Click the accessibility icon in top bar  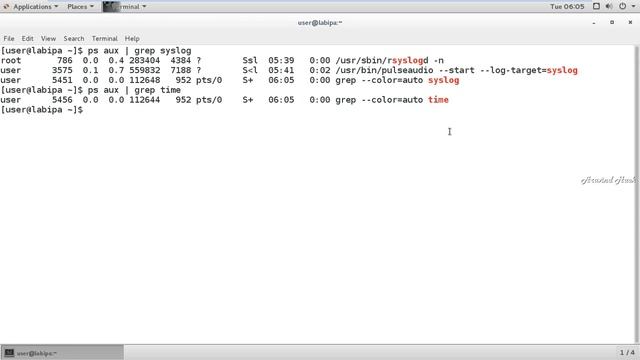tap(596, 6)
